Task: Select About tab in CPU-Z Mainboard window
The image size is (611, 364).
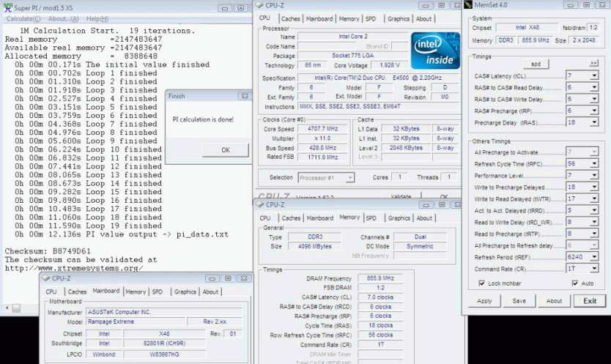Action: click(x=210, y=292)
